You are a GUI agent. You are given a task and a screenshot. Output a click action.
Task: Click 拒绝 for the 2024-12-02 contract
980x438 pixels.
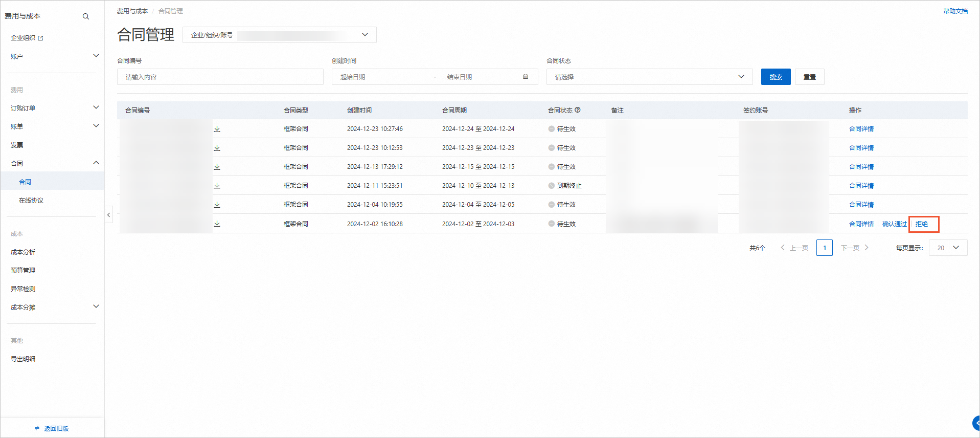922,224
